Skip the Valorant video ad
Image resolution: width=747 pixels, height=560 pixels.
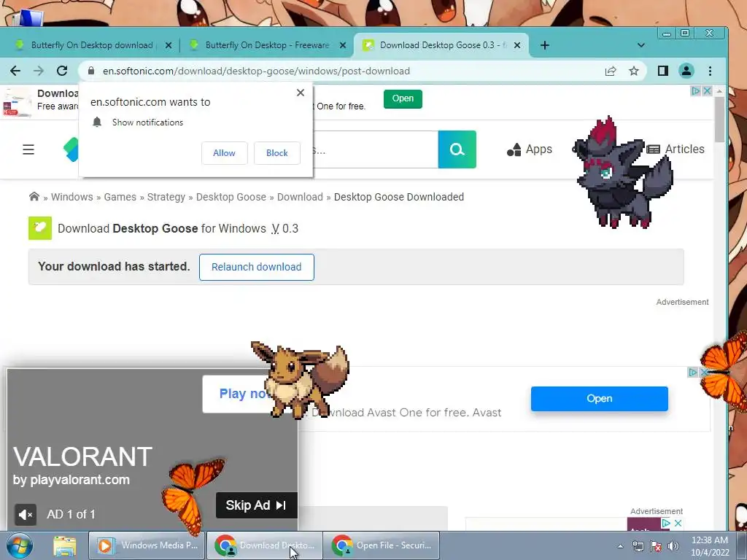click(256, 505)
